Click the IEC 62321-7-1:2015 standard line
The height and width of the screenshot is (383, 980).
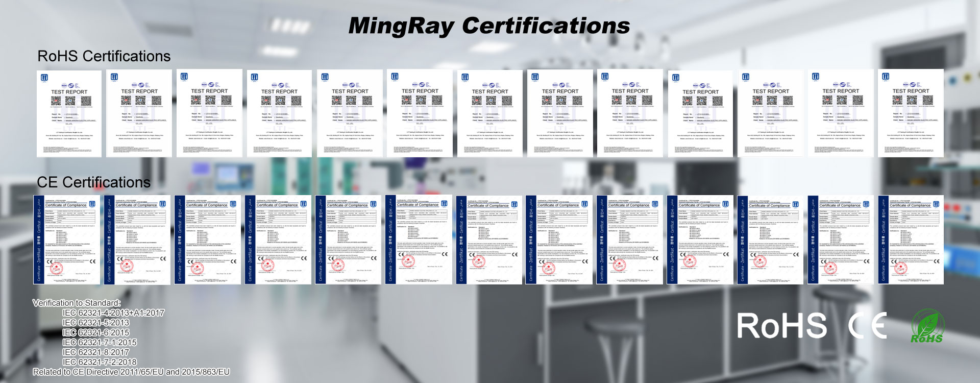(x=100, y=342)
